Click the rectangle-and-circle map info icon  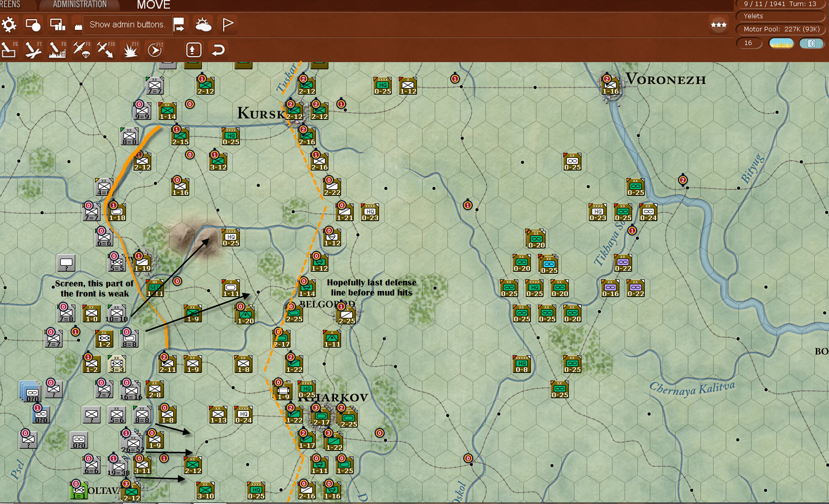click(33, 24)
